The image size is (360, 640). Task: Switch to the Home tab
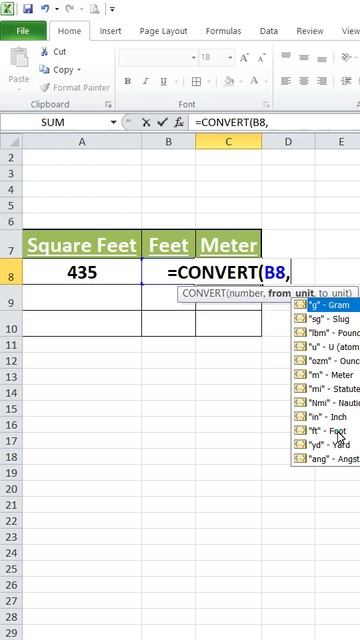coord(69,31)
